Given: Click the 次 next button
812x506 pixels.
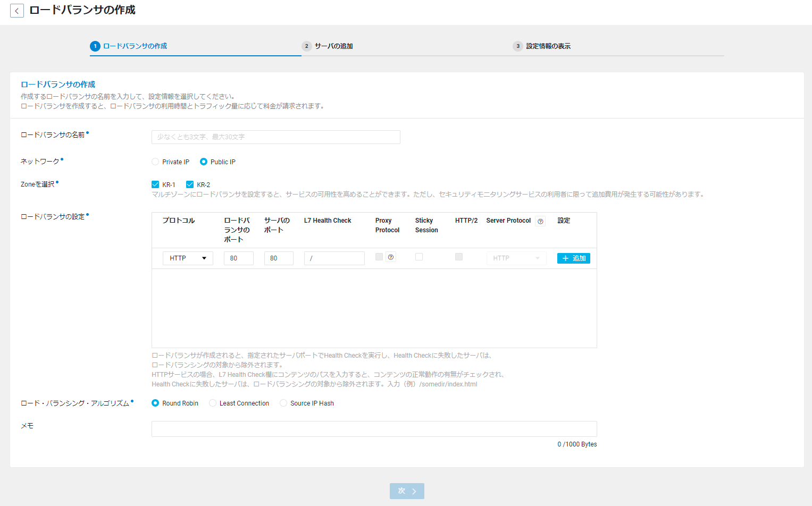Looking at the screenshot, I should coord(407,491).
